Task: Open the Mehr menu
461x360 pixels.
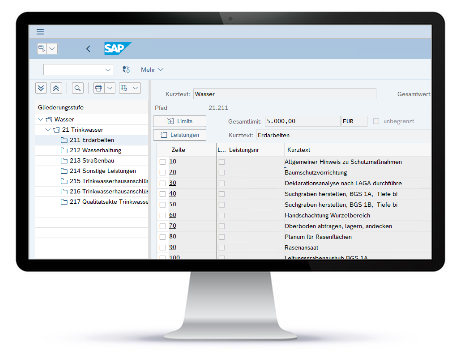Action: [x=152, y=70]
